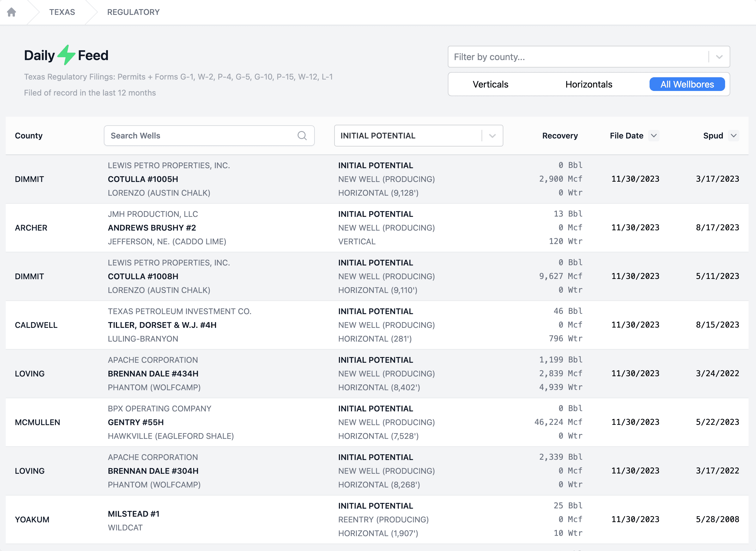Click YOAKUM county cell
The image size is (756, 551).
coord(32,520)
